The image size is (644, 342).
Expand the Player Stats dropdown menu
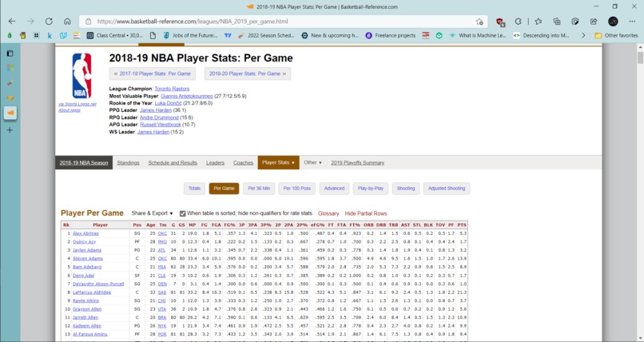point(278,162)
